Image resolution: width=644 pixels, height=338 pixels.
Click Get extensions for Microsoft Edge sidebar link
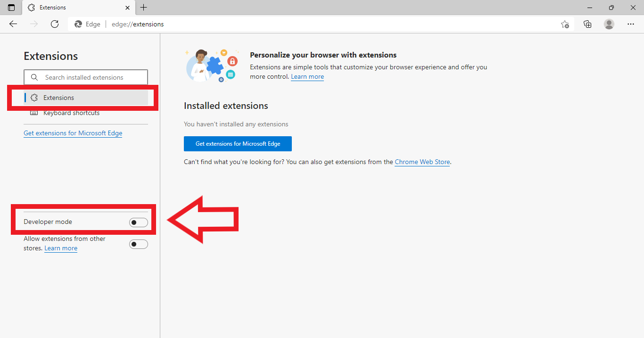pyautogui.click(x=73, y=133)
